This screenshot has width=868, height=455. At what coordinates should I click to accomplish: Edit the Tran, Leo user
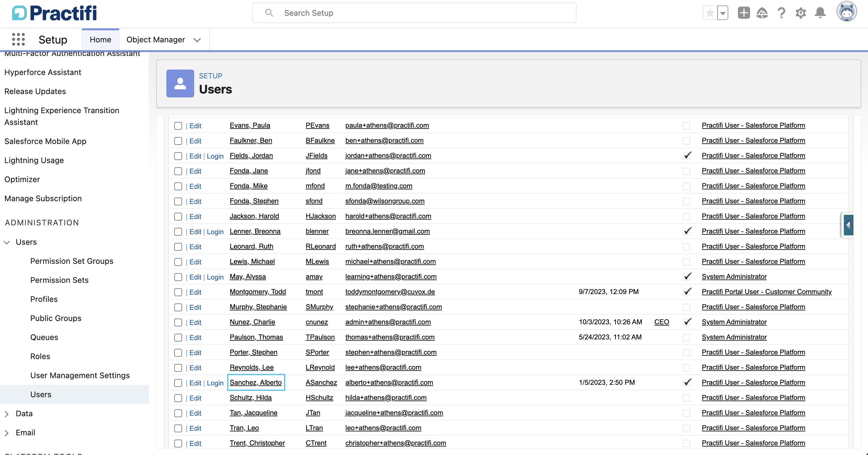pos(195,428)
